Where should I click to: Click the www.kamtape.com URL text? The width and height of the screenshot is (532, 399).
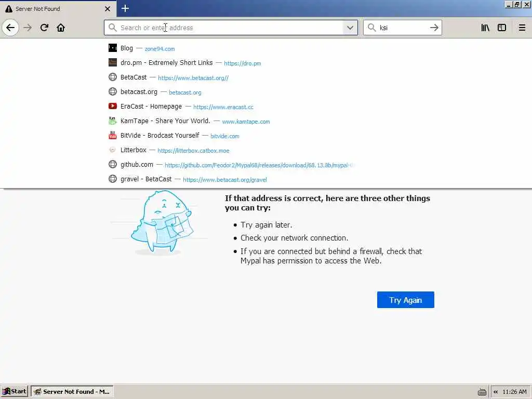tap(246, 122)
